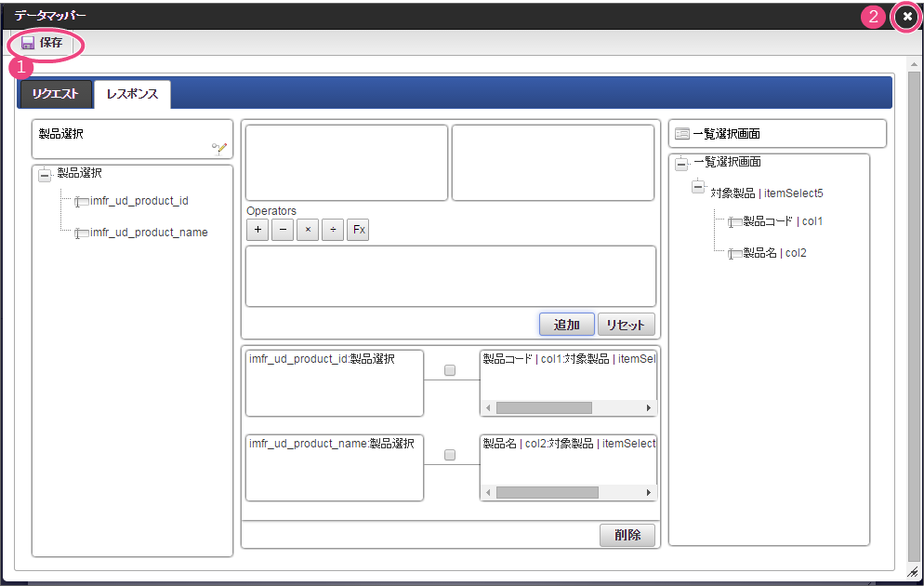The height and width of the screenshot is (586, 924).
Task: Click the plus (+) operator button
Action: 257,230
